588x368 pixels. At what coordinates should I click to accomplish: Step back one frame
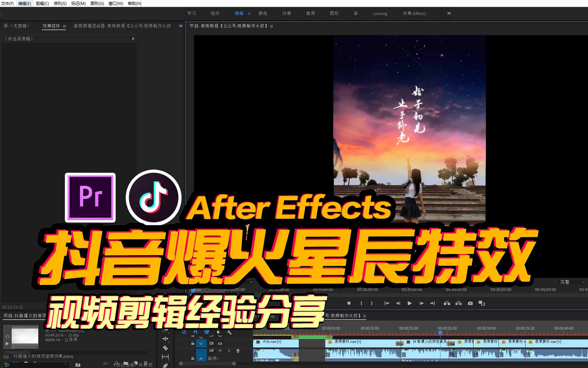(398, 303)
